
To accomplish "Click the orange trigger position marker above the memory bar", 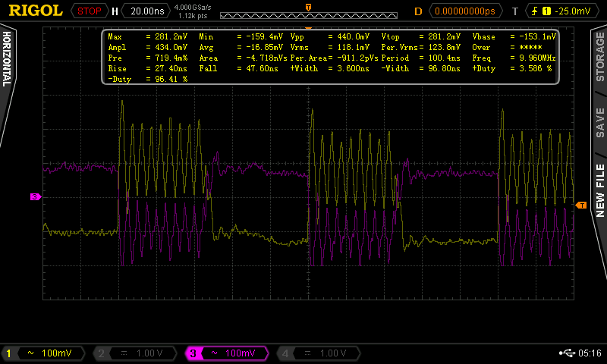I will click(309, 8).
